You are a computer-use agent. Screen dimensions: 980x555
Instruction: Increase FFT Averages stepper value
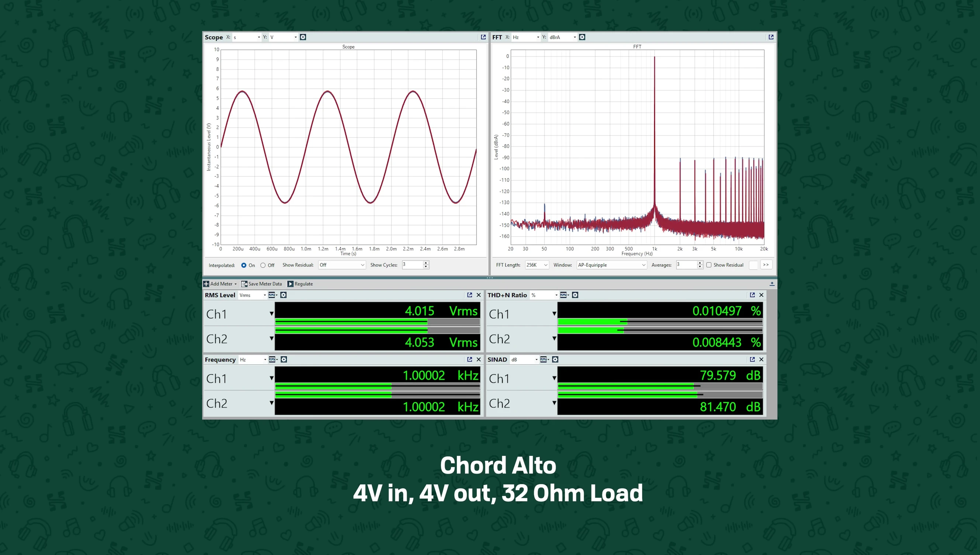click(700, 263)
